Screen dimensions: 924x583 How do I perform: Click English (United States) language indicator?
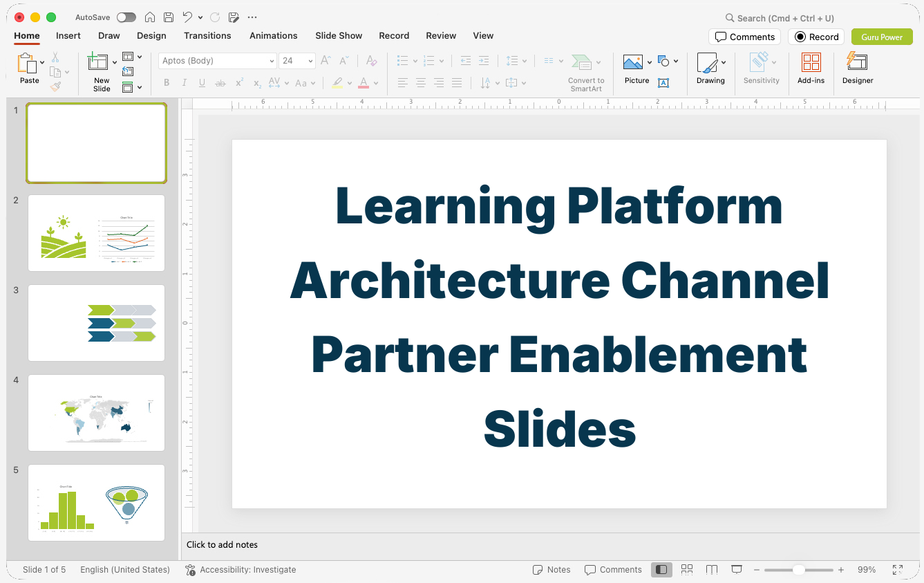tap(125, 570)
